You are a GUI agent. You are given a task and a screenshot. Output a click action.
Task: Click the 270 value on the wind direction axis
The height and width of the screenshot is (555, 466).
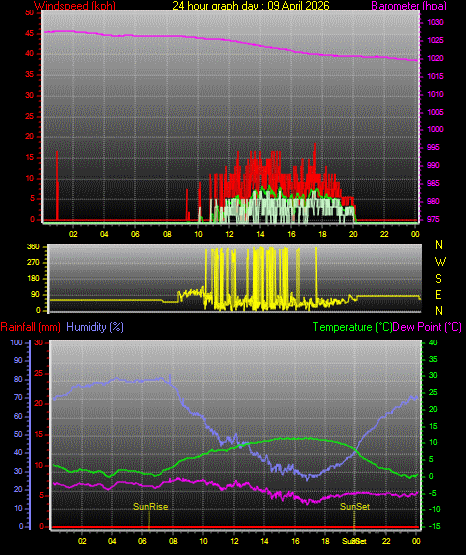(33, 263)
